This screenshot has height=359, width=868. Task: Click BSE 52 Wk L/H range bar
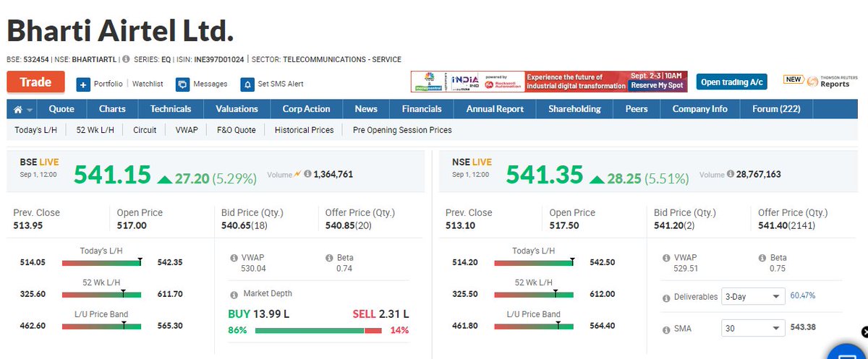101,294
